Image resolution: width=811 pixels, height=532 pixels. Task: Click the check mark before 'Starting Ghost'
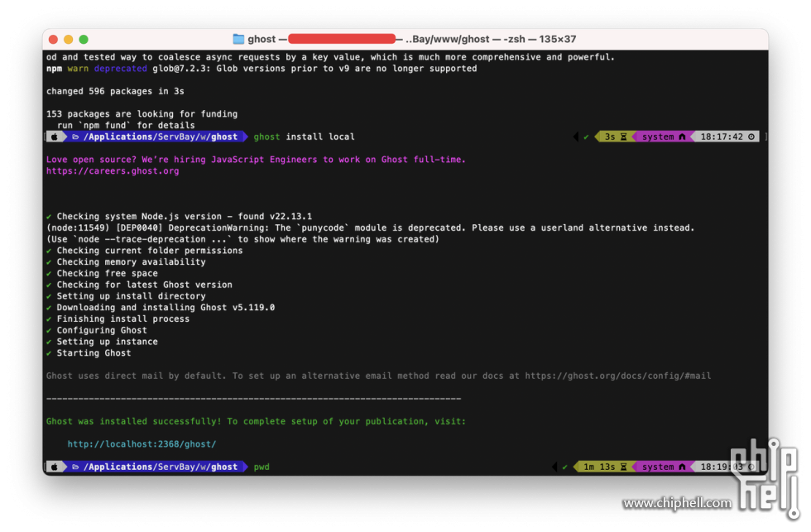tap(49, 353)
